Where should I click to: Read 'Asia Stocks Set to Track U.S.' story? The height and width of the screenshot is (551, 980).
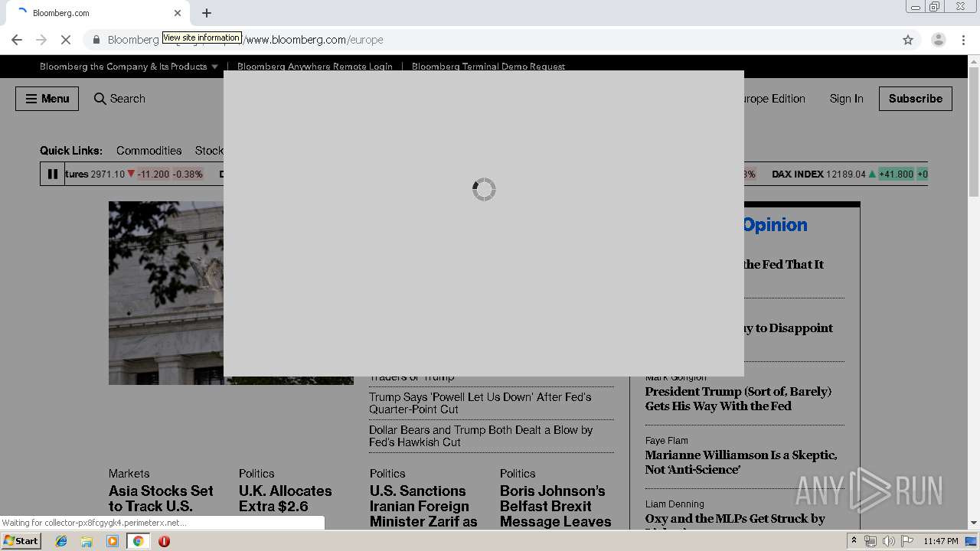[161, 498]
